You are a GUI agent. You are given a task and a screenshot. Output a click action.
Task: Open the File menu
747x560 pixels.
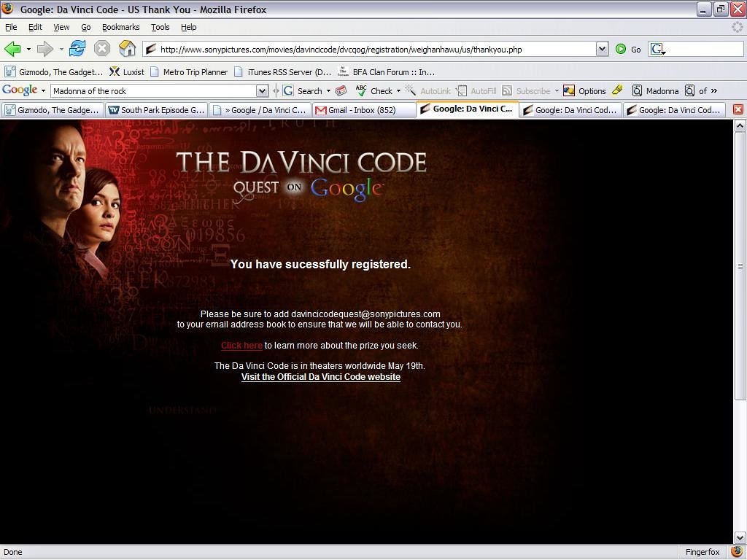pos(11,27)
